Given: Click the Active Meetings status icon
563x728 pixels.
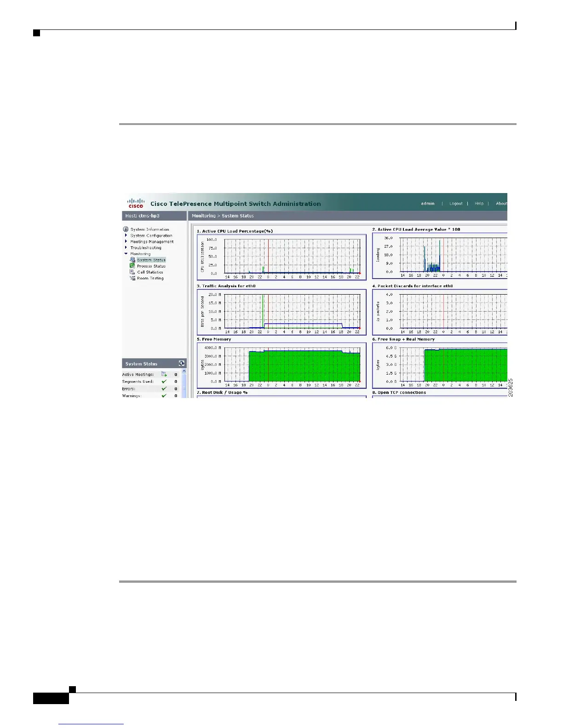Looking at the screenshot, I should point(164,374).
